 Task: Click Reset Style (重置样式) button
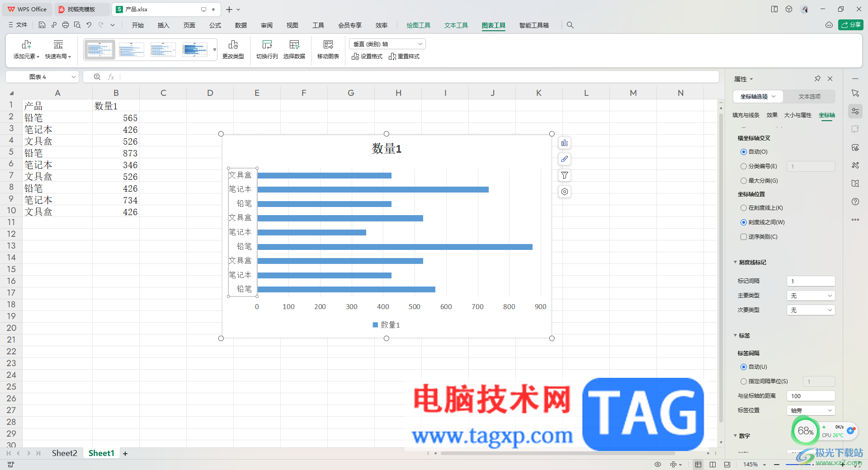coord(404,56)
